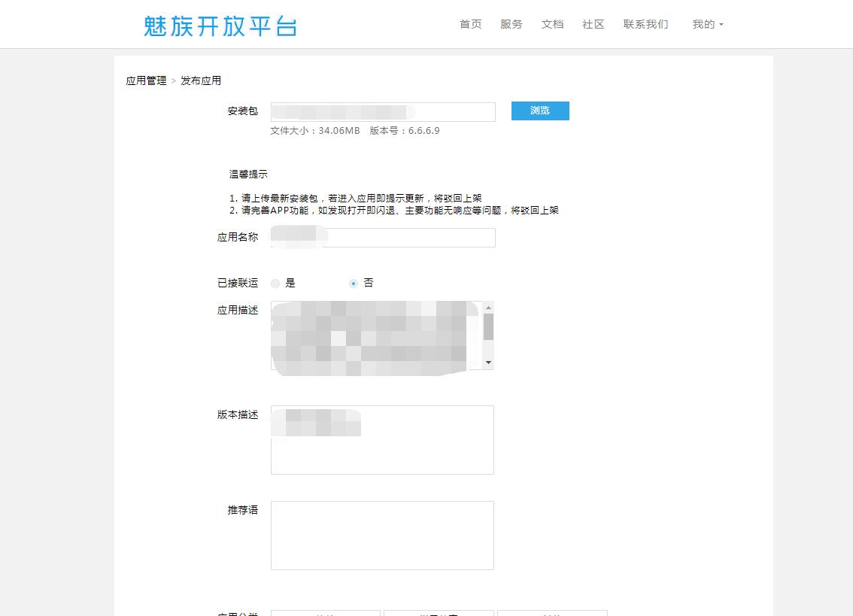Open the 首页 navigation item
This screenshot has width=853, height=616.
pos(471,25)
